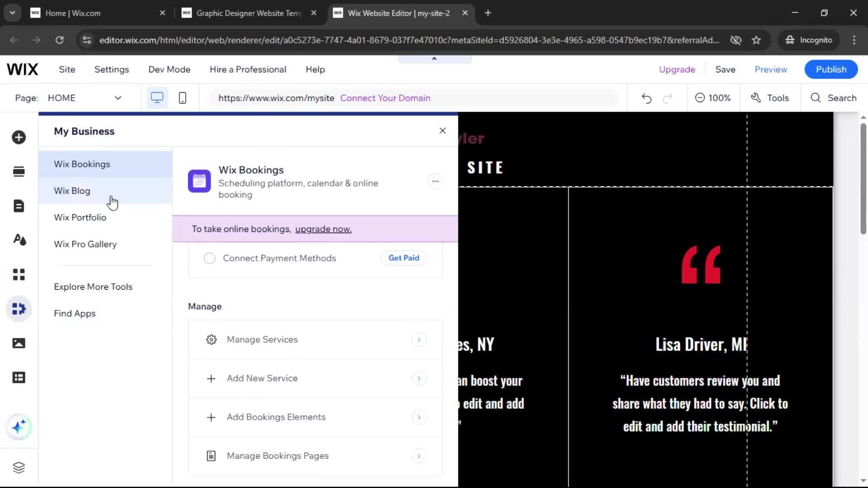Open the Tools panel
Image resolution: width=868 pixels, height=488 pixels.
click(x=770, y=98)
